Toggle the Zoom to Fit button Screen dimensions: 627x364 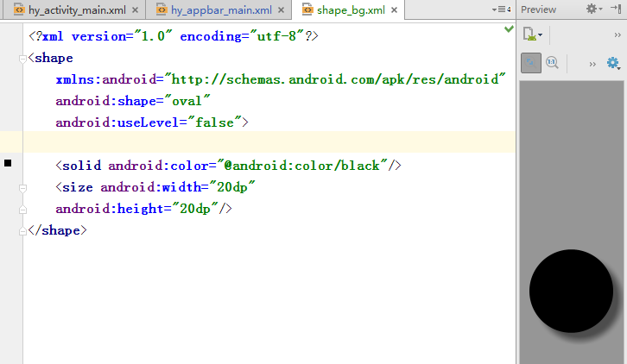(x=531, y=63)
